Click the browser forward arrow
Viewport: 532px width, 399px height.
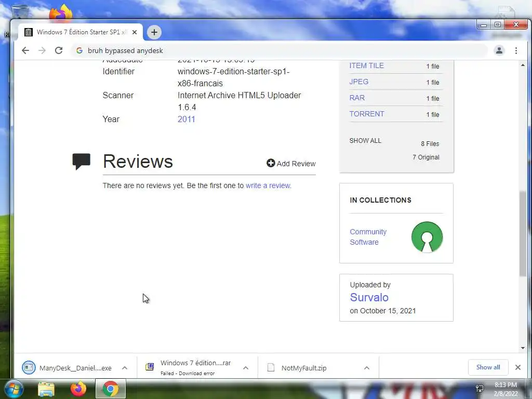point(42,50)
